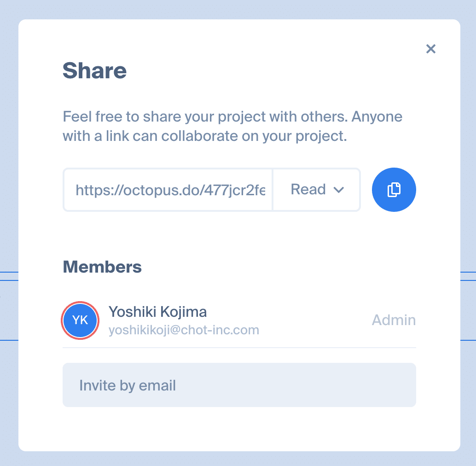Focus the Invite by email field

(x=239, y=385)
